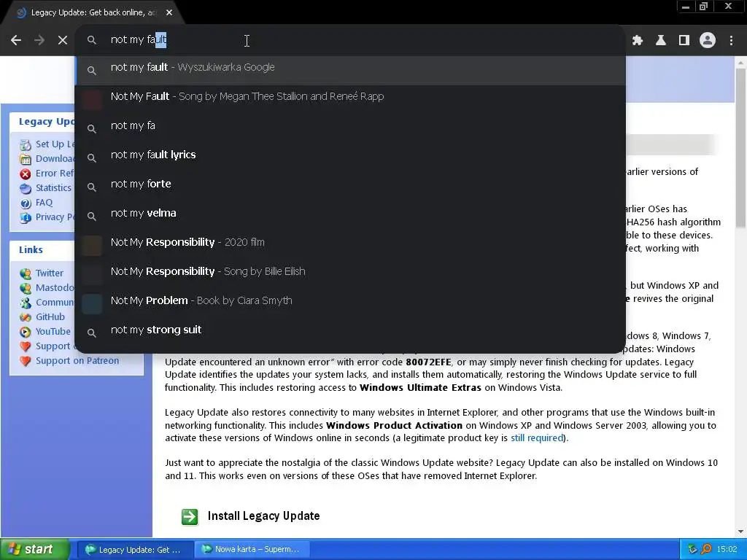Go back using the browser back arrow
747x560 pixels.
[x=16, y=40]
